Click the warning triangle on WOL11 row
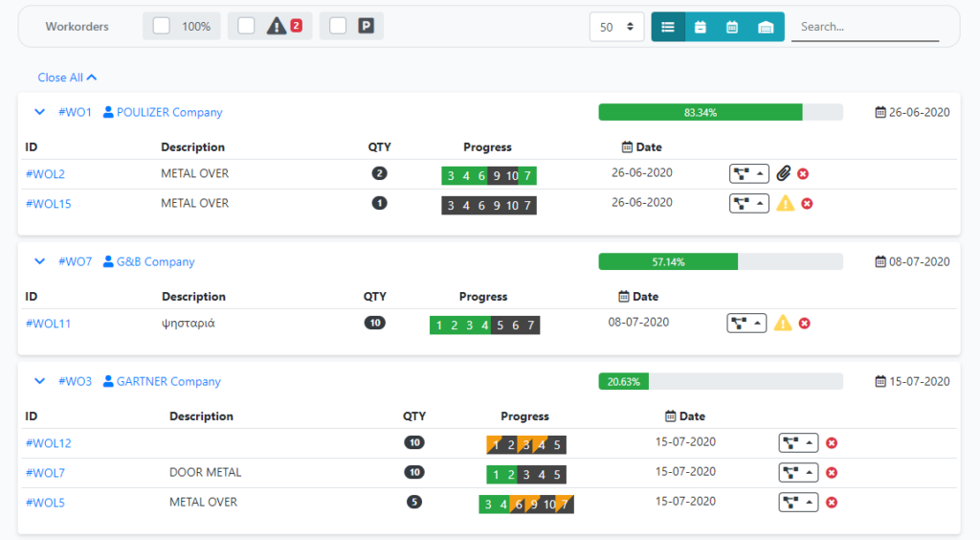 tap(783, 324)
